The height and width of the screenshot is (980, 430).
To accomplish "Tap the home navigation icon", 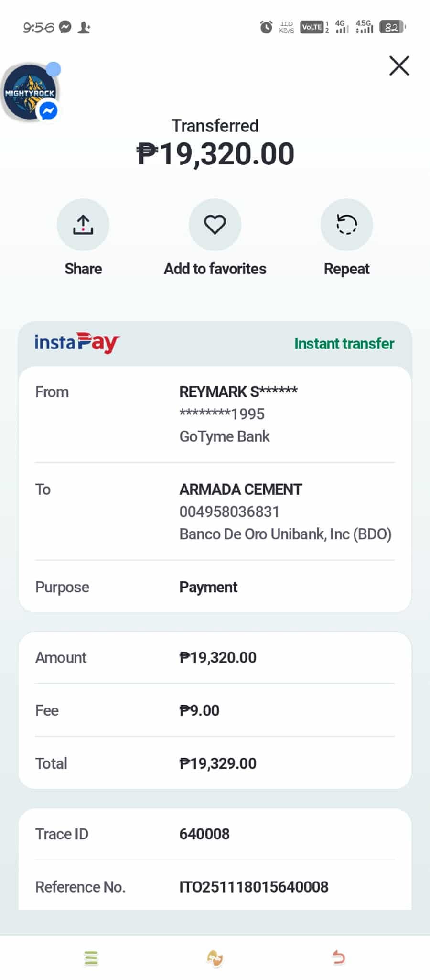I will (x=215, y=958).
